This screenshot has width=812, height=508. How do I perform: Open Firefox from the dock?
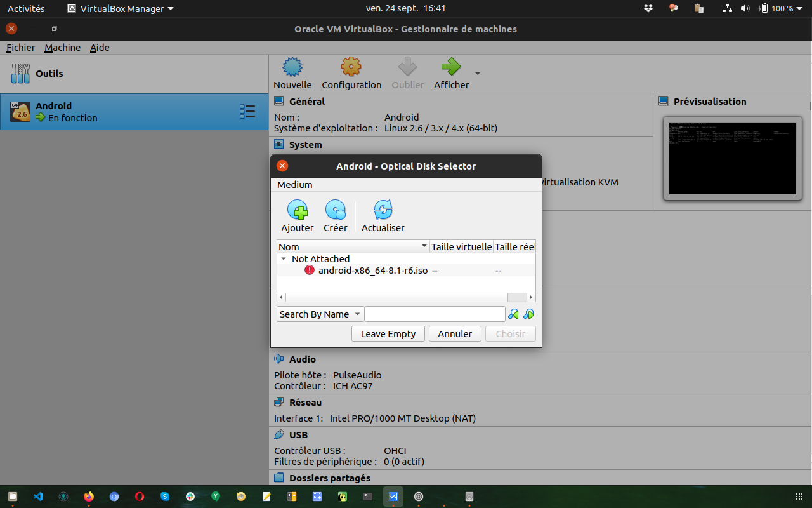89,497
